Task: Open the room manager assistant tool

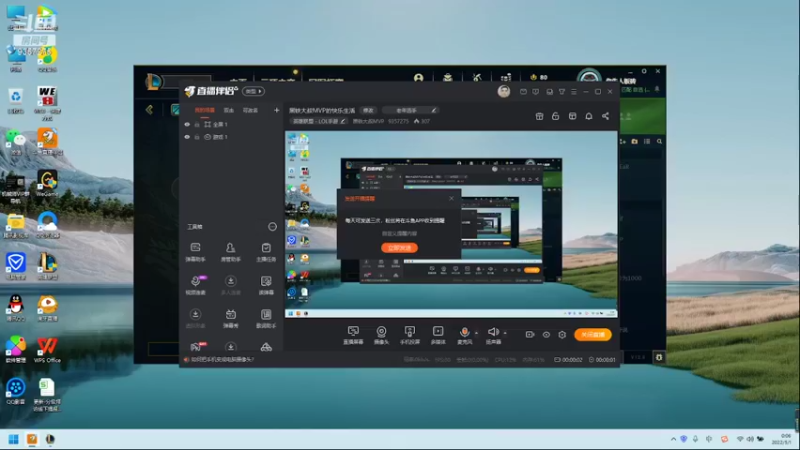Action: coord(231,252)
